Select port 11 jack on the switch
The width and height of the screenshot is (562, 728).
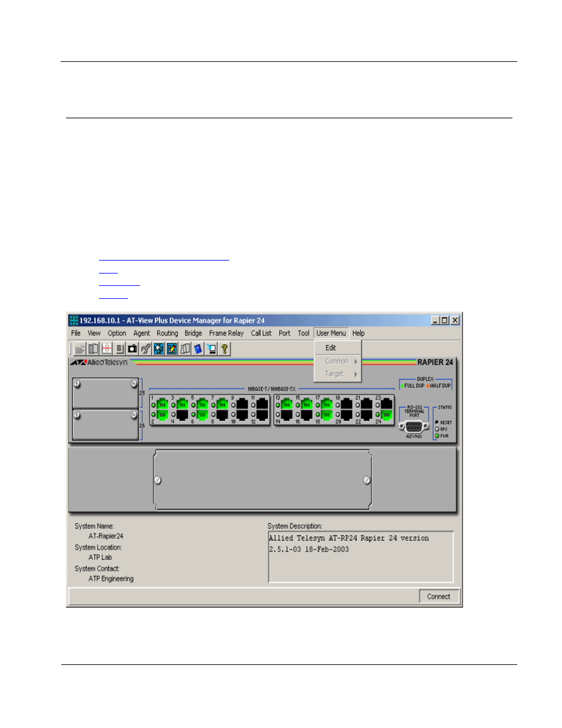262,404
